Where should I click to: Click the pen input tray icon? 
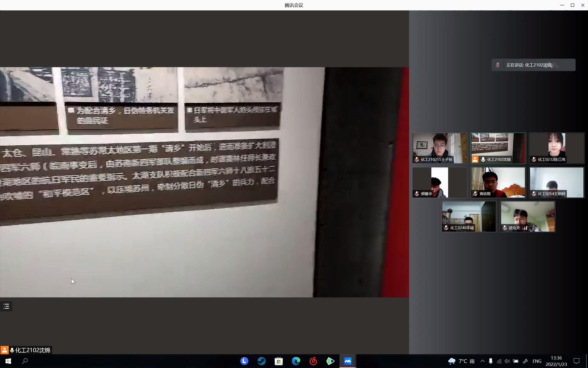(x=525, y=361)
